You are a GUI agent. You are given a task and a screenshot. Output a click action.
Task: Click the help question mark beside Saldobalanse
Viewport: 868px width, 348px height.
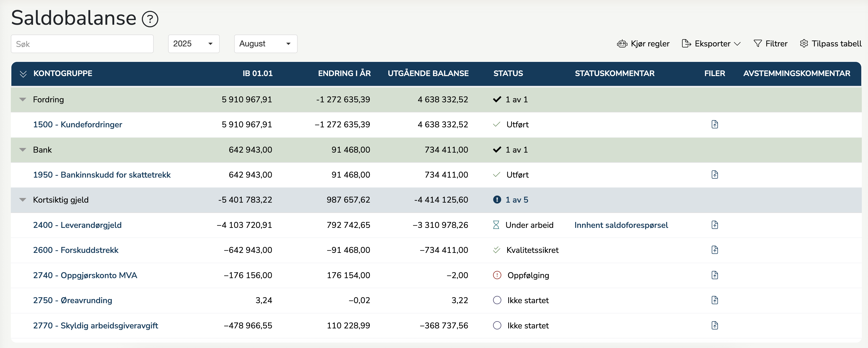tap(150, 19)
